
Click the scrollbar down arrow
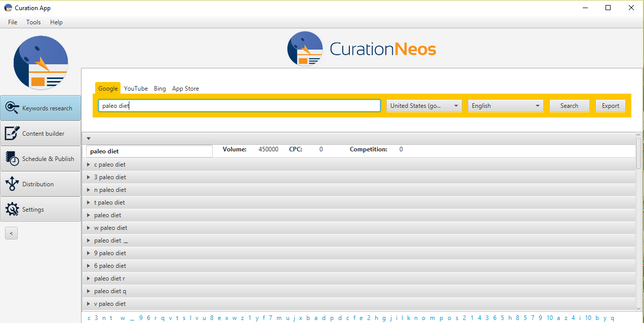point(639,308)
